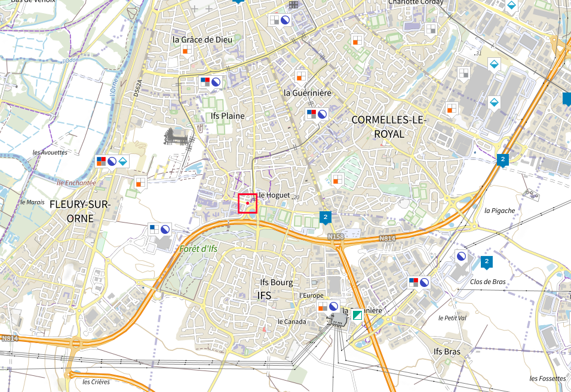Click the marker pair below la Guérinière label

316,113
